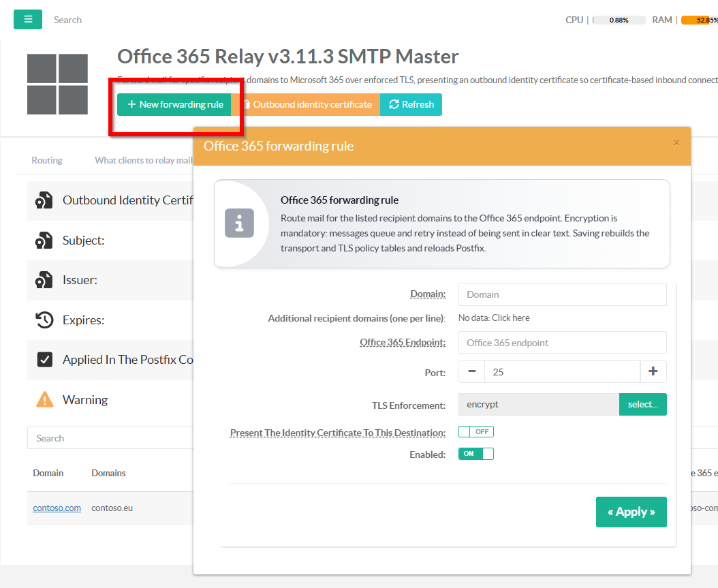Click the Issuer row certificate icon
The width and height of the screenshot is (718, 588).
[44, 280]
